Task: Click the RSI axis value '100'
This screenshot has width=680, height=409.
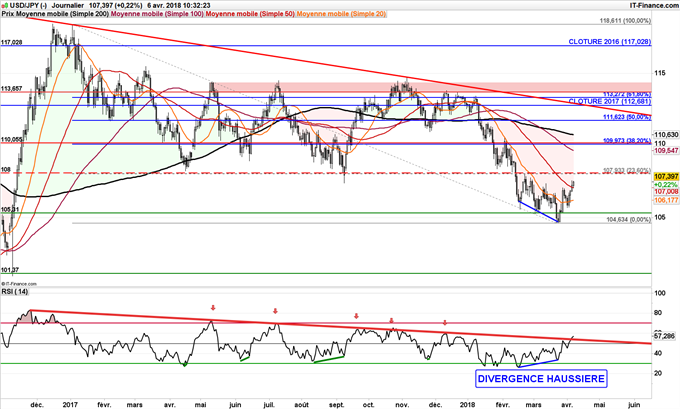Action: (660, 294)
